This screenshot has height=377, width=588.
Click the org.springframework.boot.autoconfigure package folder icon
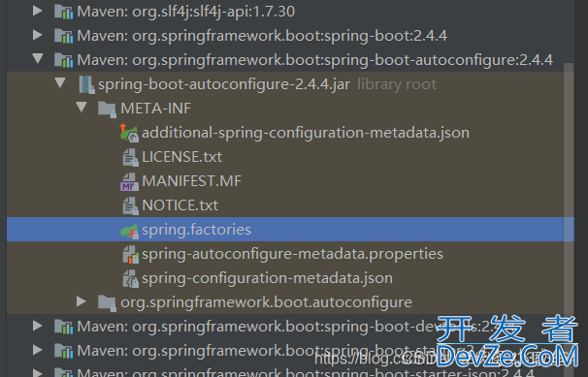pos(107,303)
